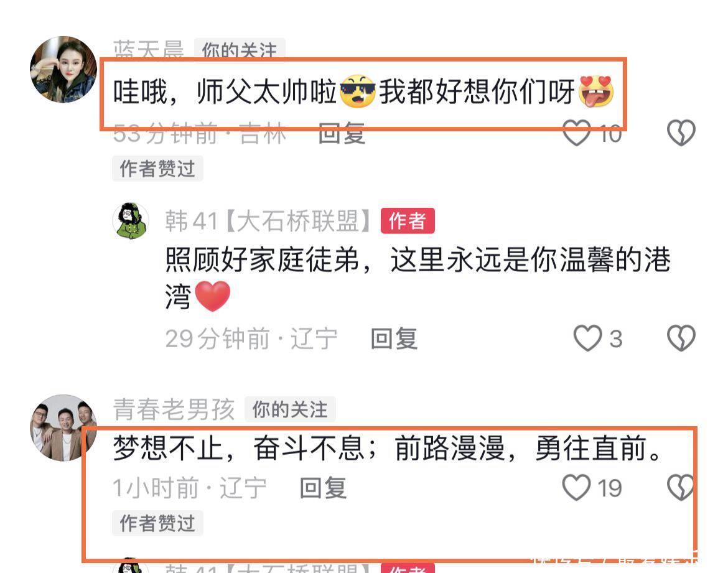Tap 你的关注 tag beside 青春老男孩
The height and width of the screenshot is (573, 728).
click(290, 409)
